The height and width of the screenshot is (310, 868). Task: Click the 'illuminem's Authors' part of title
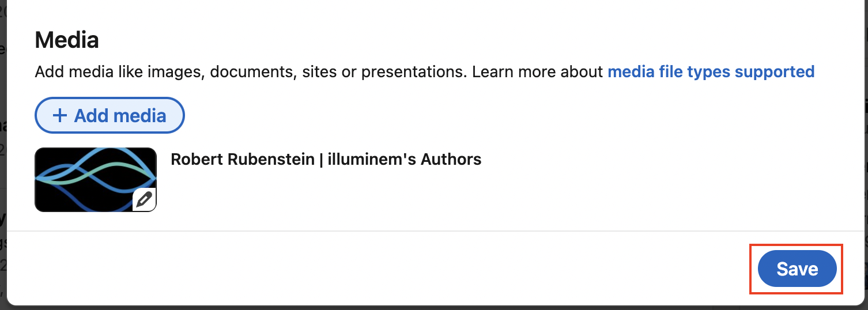pos(404,159)
